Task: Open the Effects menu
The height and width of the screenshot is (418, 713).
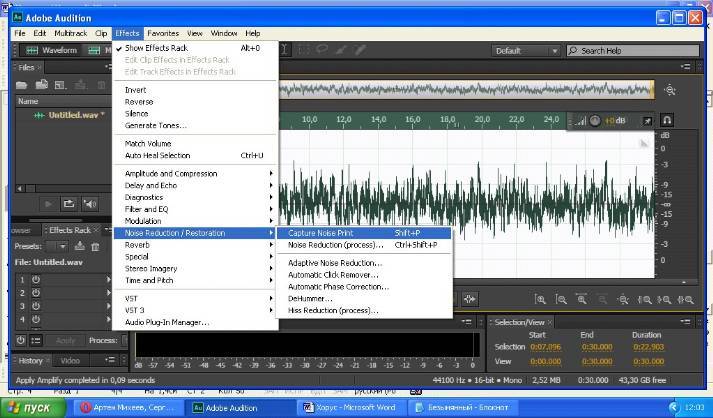Action: pyautogui.click(x=127, y=33)
